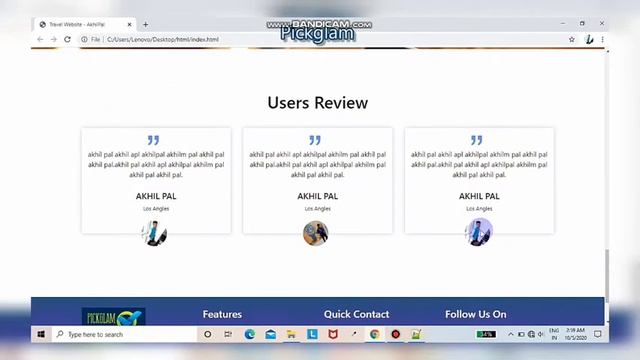Image resolution: width=640 pixels, height=360 pixels.
Task: Open the blue L app on taskbar
Action: (312, 334)
